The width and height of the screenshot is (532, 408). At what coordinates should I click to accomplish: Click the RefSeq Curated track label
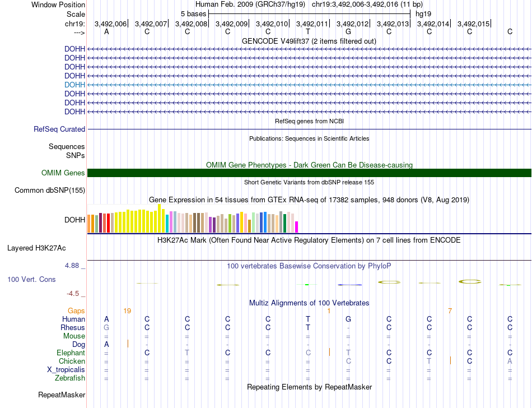[59, 129]
